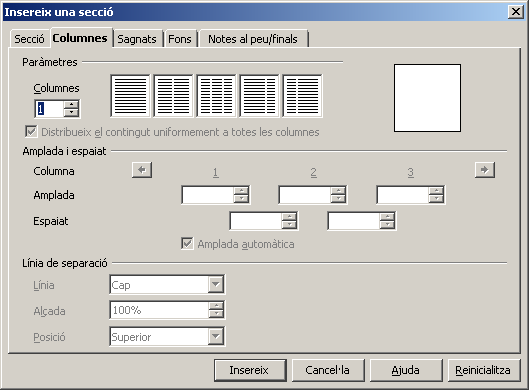
Task: Increase Amplada spinner of column 3
Action: click(x=436, y=191)
